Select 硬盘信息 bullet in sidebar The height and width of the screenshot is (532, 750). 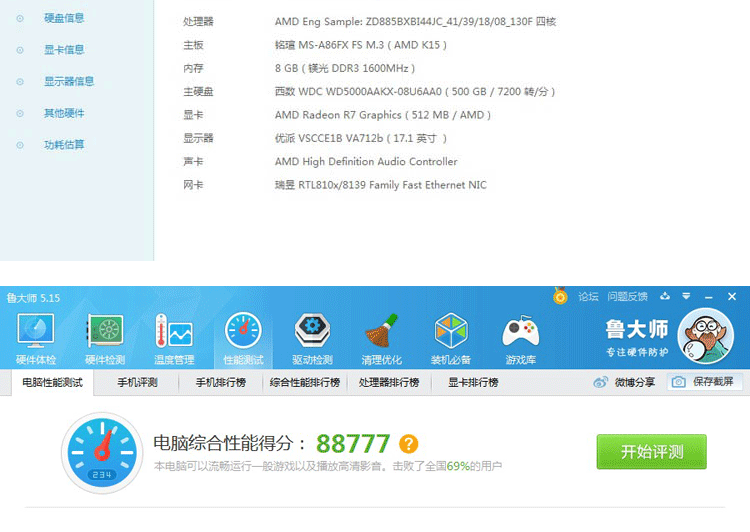pyautogui.click(x=20, y=18)
